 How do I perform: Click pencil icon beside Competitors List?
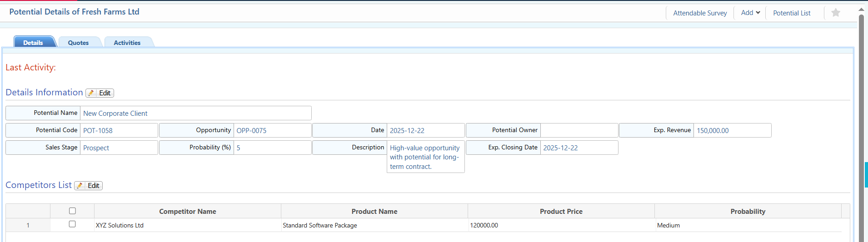(80, 186)
